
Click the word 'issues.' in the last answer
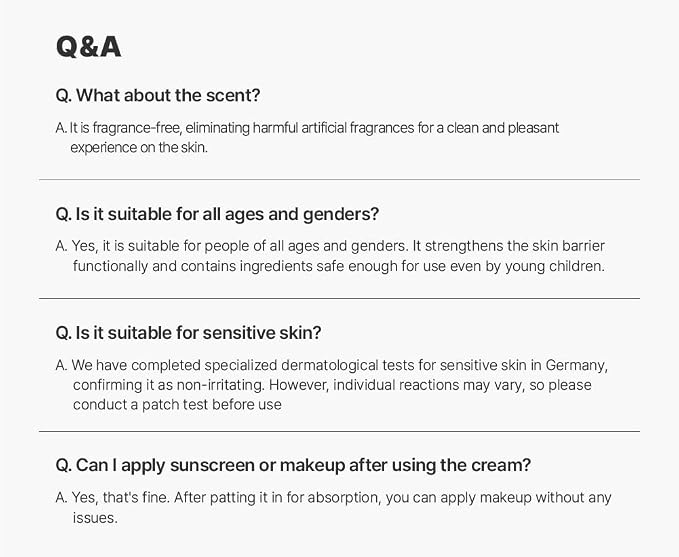tap(95, 518)
